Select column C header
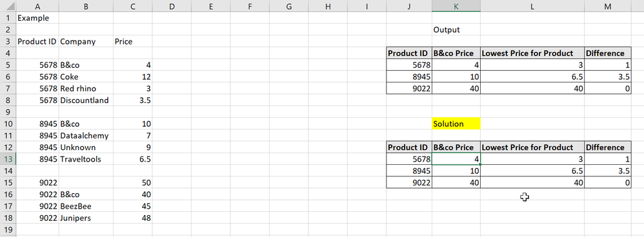Image resolution: width=644 pixels, height=237 pixels. [x=133, y=6]
